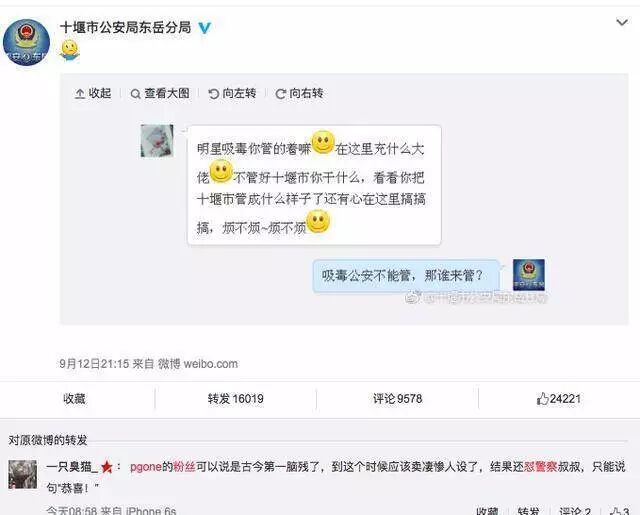The image size is (640, 515).
Task: Open the post options chevron menu
Action: [x=622, y=22]
